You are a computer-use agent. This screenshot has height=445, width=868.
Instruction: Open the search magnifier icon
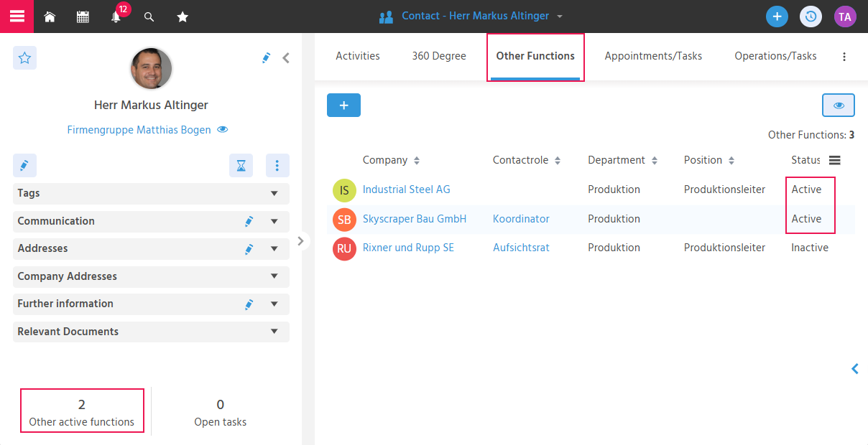pyautogui.click(x=149, y=17)
